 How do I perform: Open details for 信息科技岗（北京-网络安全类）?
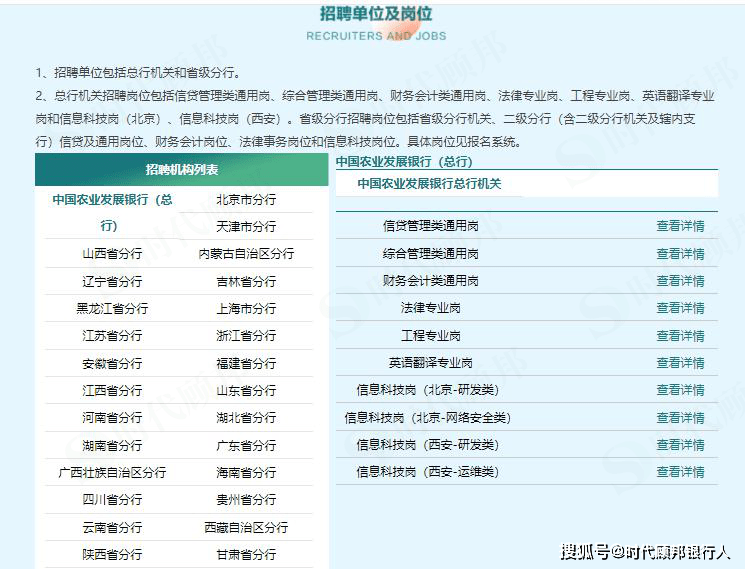click(680, 418)
